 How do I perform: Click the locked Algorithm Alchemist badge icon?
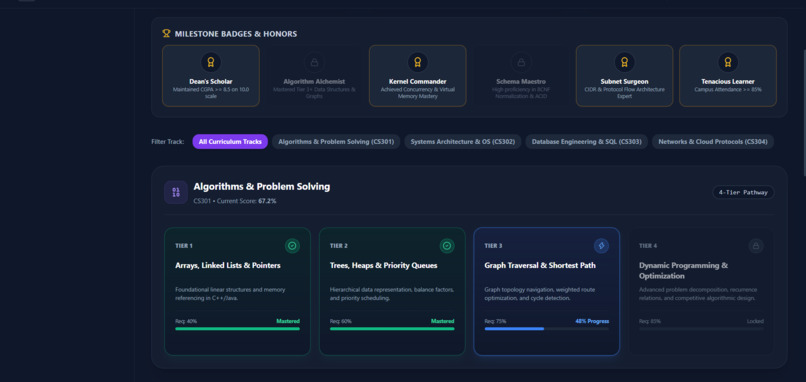point(314,62)
